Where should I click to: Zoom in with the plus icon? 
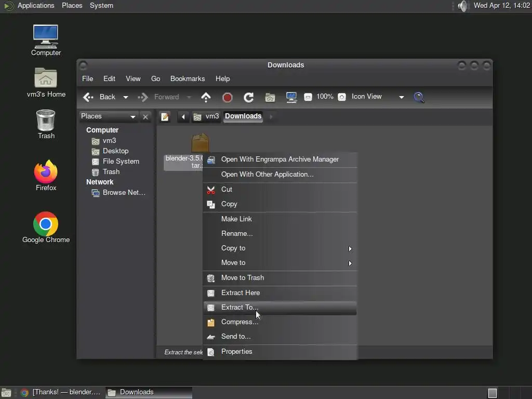click(342, 97)
